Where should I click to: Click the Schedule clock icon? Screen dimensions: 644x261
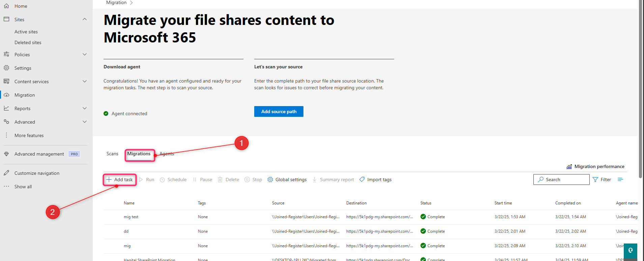162,180
